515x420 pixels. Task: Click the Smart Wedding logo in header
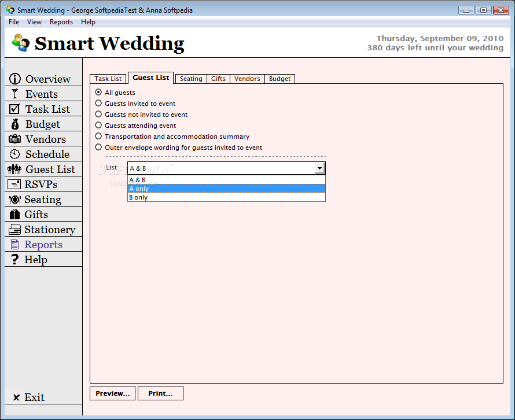pos(21,43)
